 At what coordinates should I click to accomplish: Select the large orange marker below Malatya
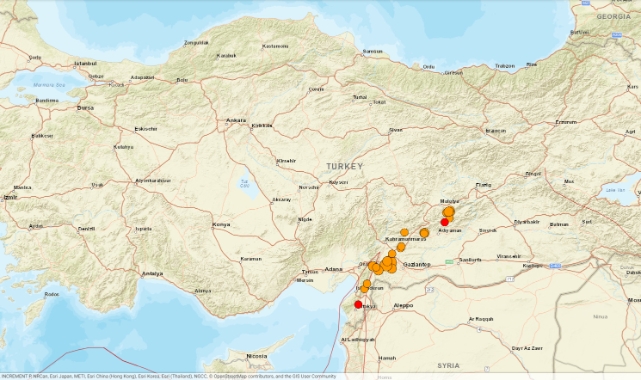coord(449,212)
